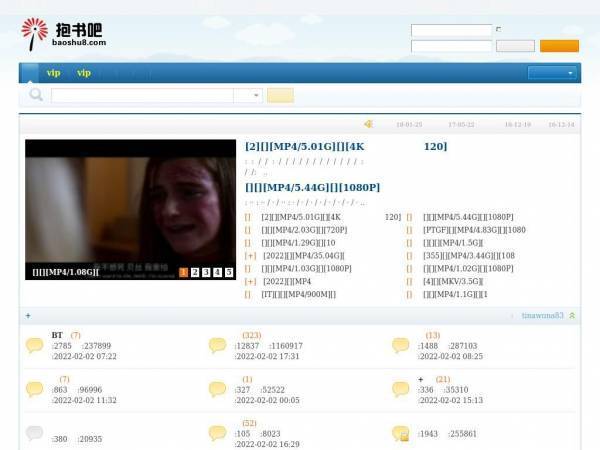The height and width of the screenshot is (450, 600).
Task: Open headline [2][][MP4/5.01G][][4K thread
Action: 346,147
